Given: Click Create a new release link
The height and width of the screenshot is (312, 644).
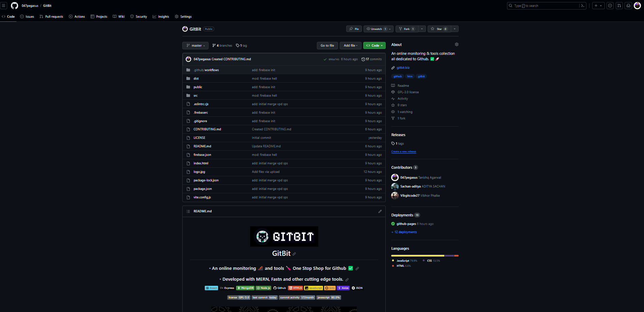Looking at the screenshot, I should coord(403,152).
